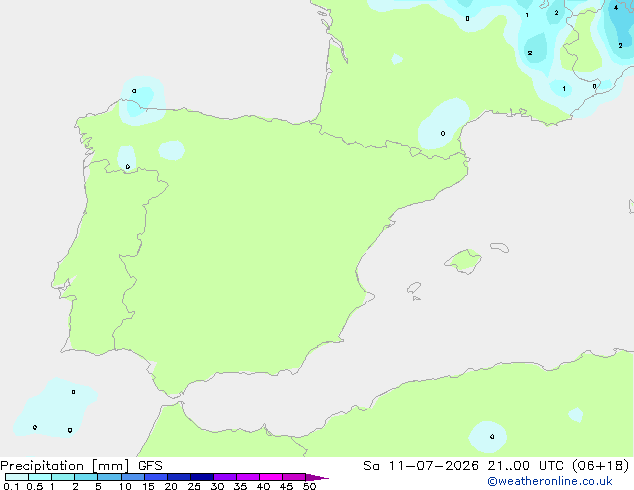Pick the 30–35 mm purple legend swatch

tap(225, 477)
